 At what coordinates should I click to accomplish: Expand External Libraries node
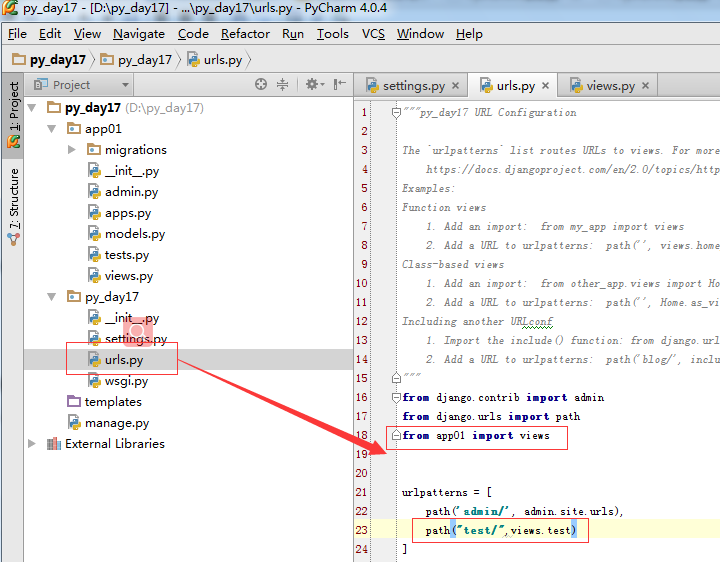click(x=32, y=444)
